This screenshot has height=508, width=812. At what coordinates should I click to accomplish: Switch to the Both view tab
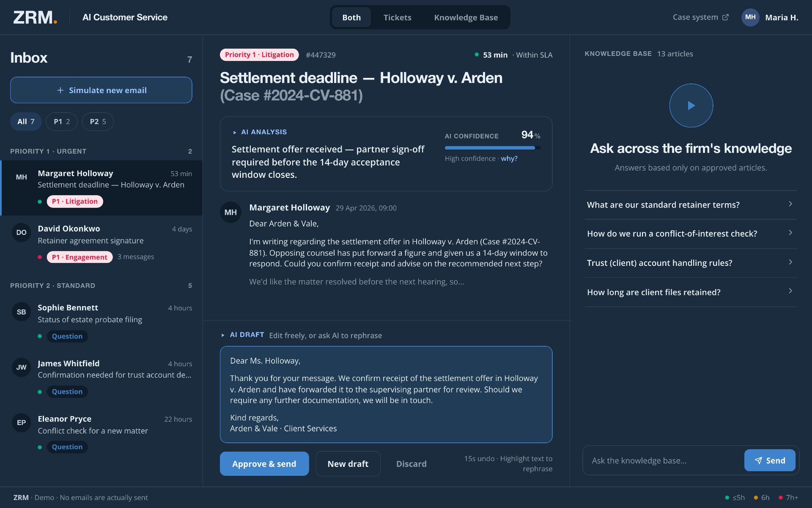pos(351,17)
